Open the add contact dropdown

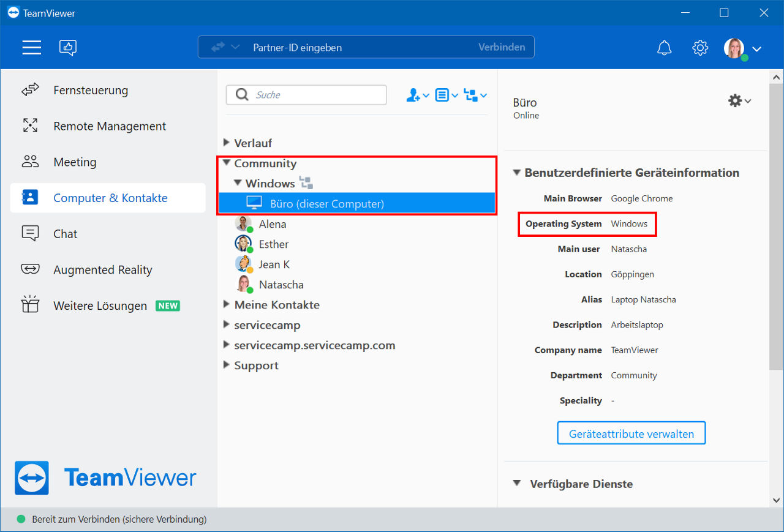(418, 95)
